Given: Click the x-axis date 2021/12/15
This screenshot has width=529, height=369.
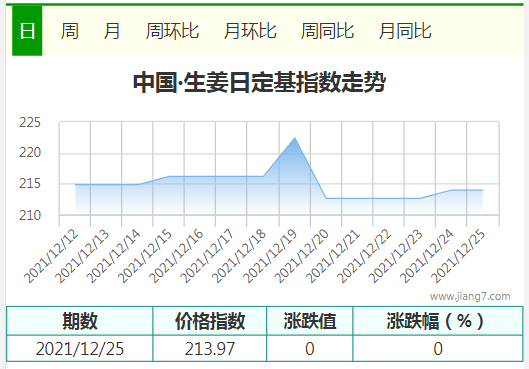Looking at the screenshot, I should tap(145, 256).
